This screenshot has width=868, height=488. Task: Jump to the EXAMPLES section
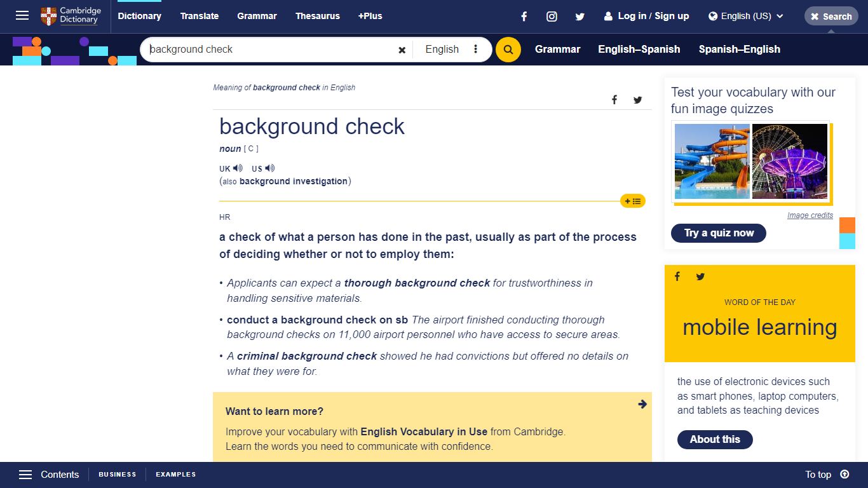pyautogui.click(x=176, y=475)
